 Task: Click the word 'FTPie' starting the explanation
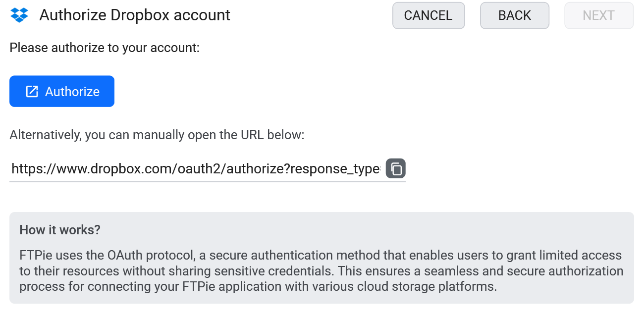click(35, 256)
